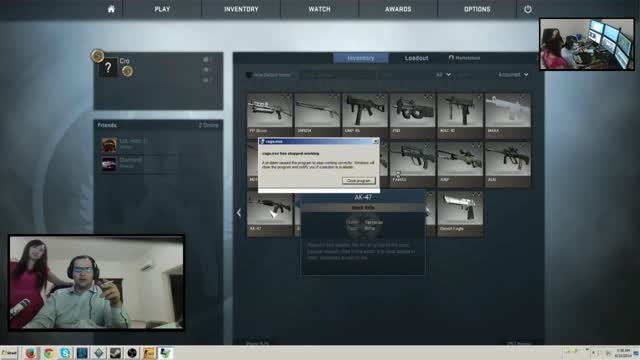Click the inventory search field
640x360 pixels.
tap(338, 75)
